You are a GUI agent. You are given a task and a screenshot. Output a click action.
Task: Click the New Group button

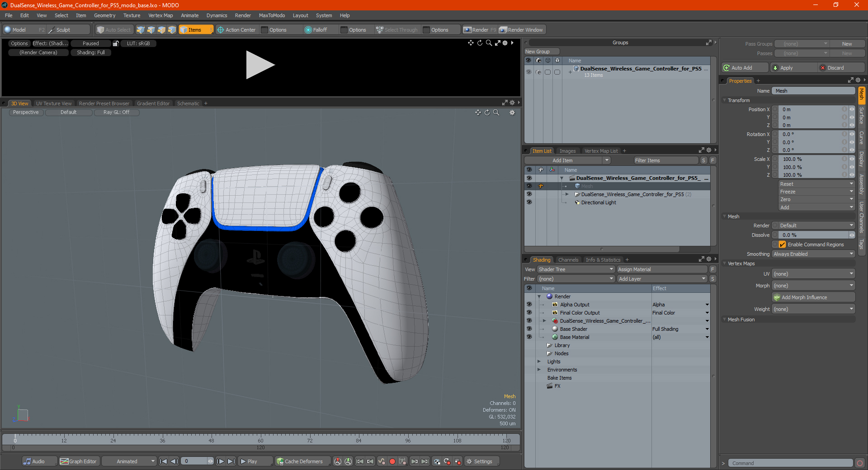542,52
